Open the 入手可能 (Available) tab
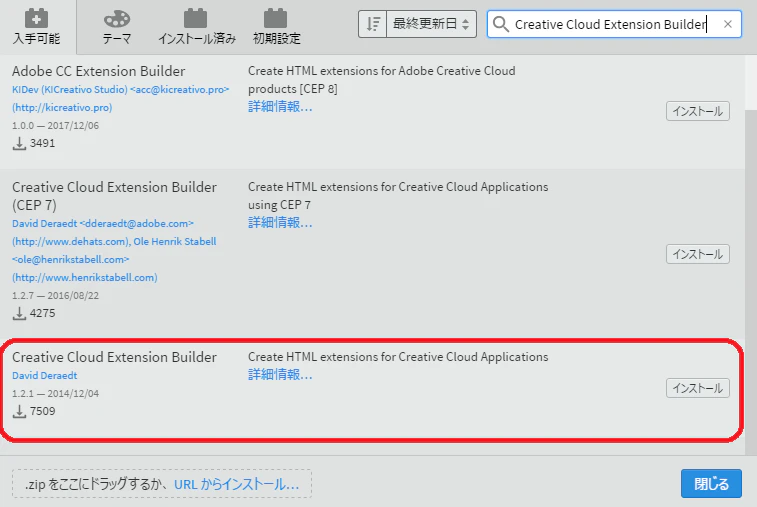This screenshot has height=507, width=757. (x=37, y=27)
